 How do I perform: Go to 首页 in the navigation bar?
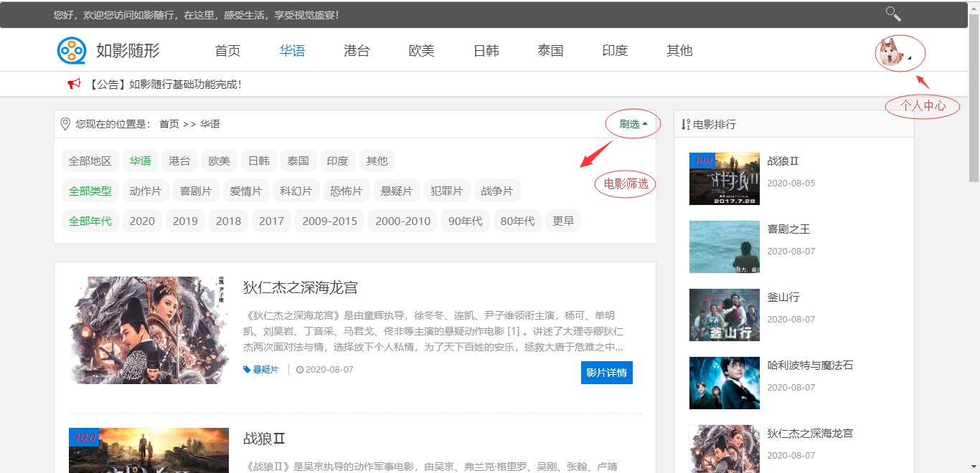pyautogui.click(x=227, y=50)
